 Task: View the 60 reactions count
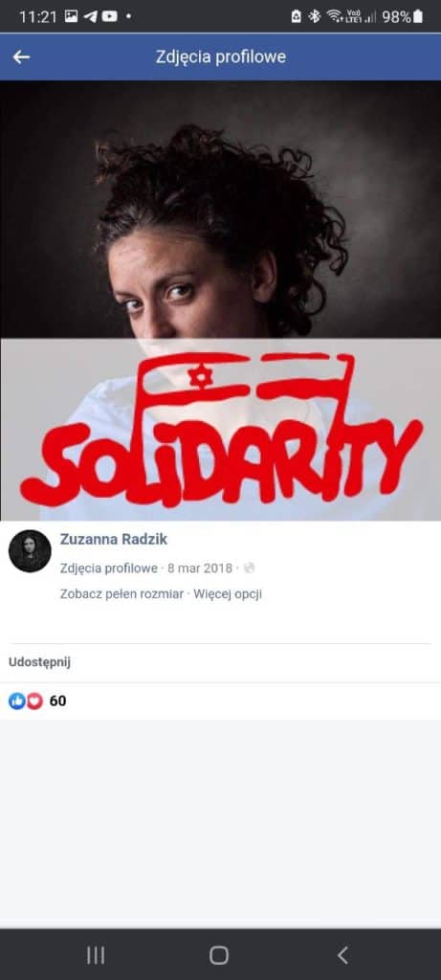click(57, 702)
